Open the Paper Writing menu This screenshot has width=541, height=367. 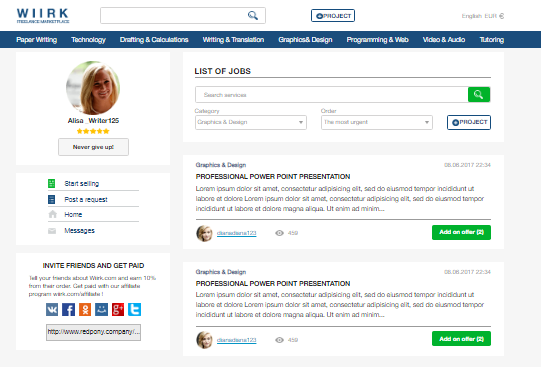click(x=37, y=40)
